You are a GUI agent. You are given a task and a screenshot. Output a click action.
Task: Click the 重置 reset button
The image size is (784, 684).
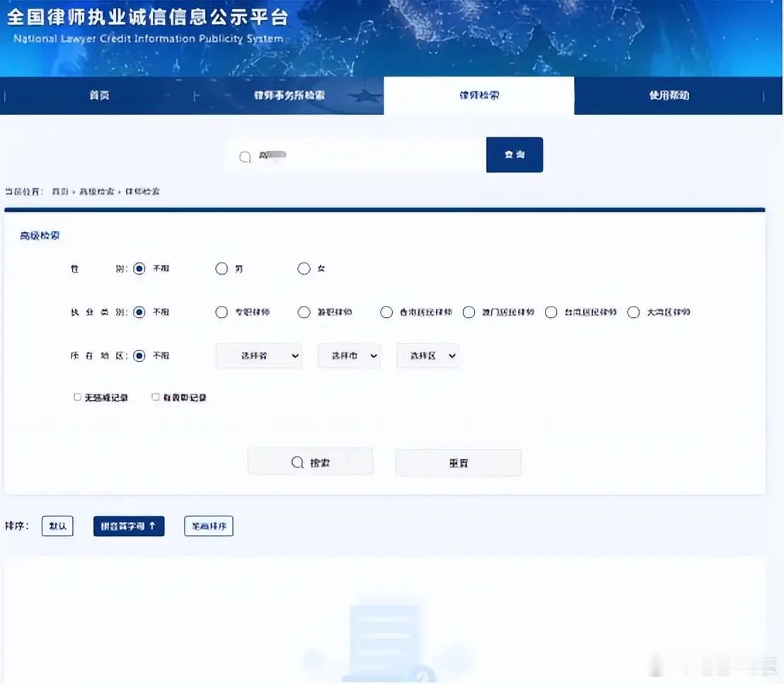pyautogui.click(x=459, y=463)
